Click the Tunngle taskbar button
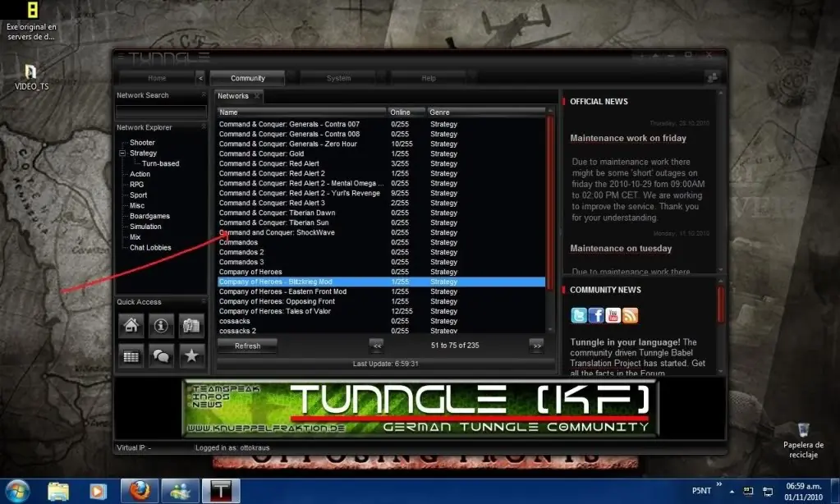The image size is (840, 504). click(221, 491)
